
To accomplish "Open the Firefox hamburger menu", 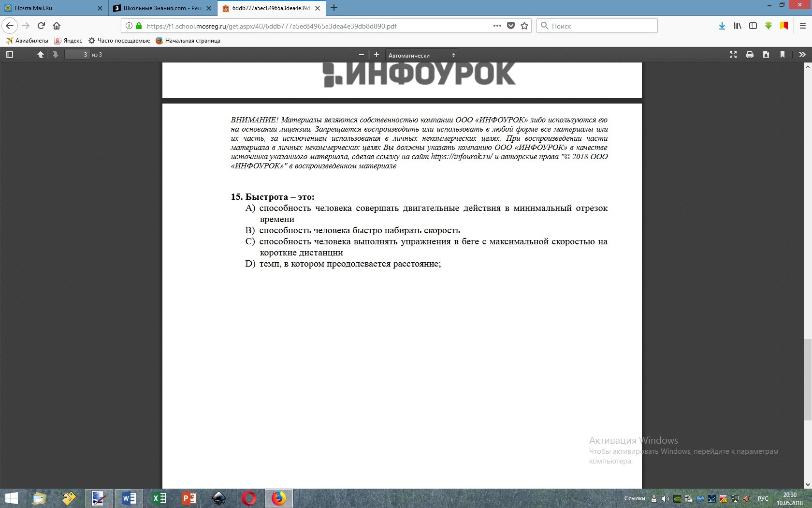I will point(803,26).
